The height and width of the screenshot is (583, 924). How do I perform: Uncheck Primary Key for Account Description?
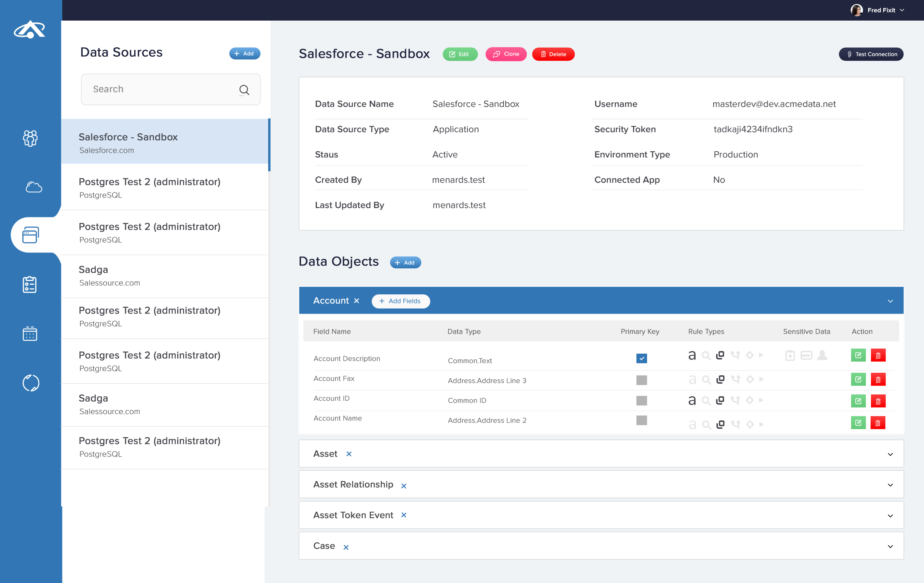coord(642,358)
